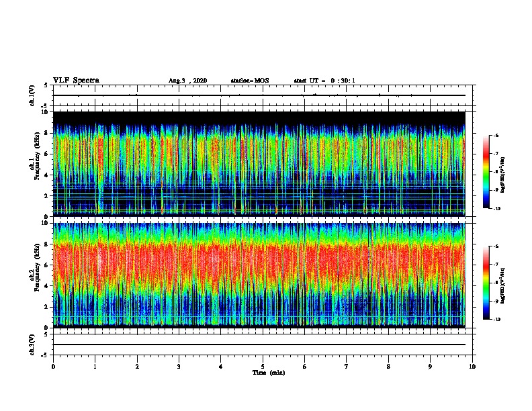The width and height of the screenshot is (532, 411).
Task: Click the '-6' label on ch.1 colorbar
Action: [x=496, y=136]
